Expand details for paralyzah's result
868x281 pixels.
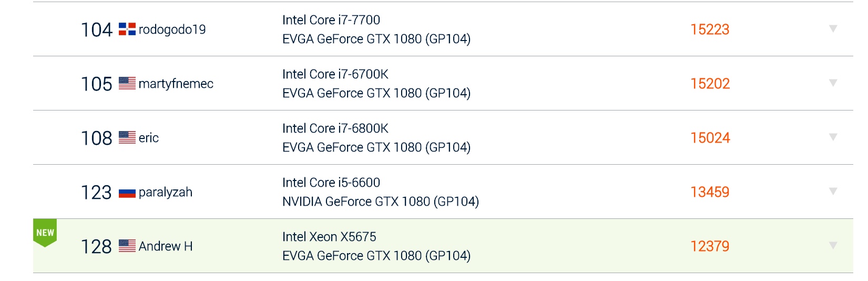pos(833,191)
